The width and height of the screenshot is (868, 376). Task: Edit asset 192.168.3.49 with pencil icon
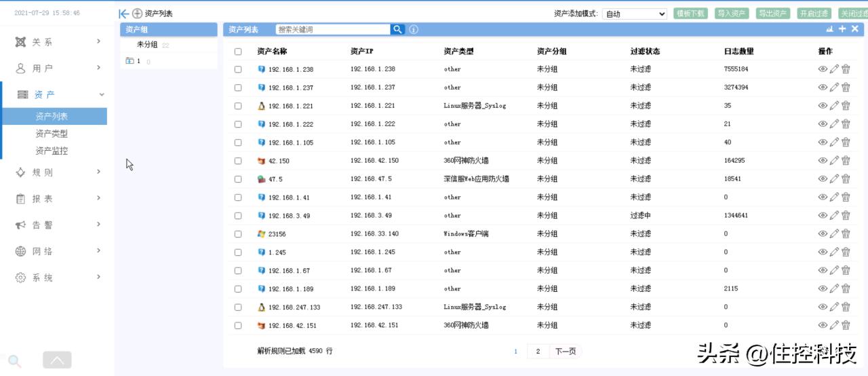(x=834, y=215)
